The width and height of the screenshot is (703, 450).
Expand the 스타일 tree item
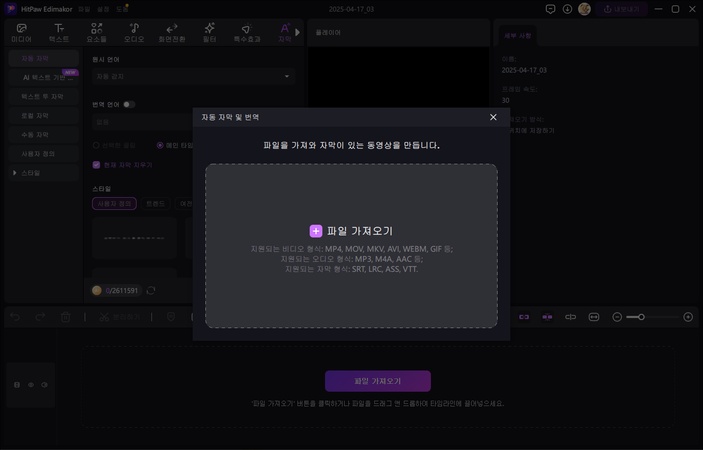(x=15, y=173)
